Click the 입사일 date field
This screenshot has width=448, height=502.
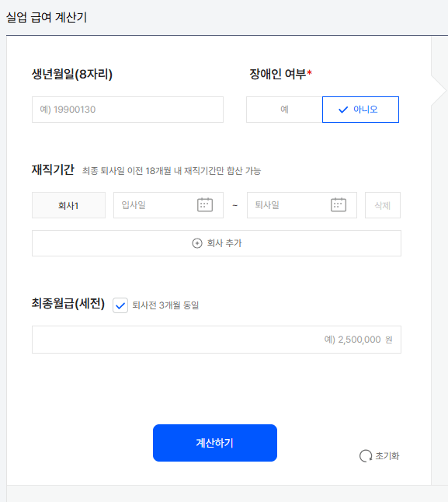click(168, 205)
